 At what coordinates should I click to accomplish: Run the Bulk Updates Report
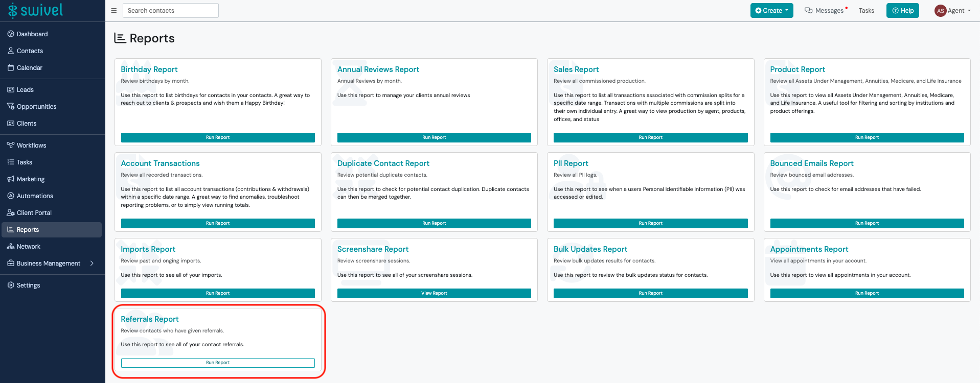pos(651,294)
